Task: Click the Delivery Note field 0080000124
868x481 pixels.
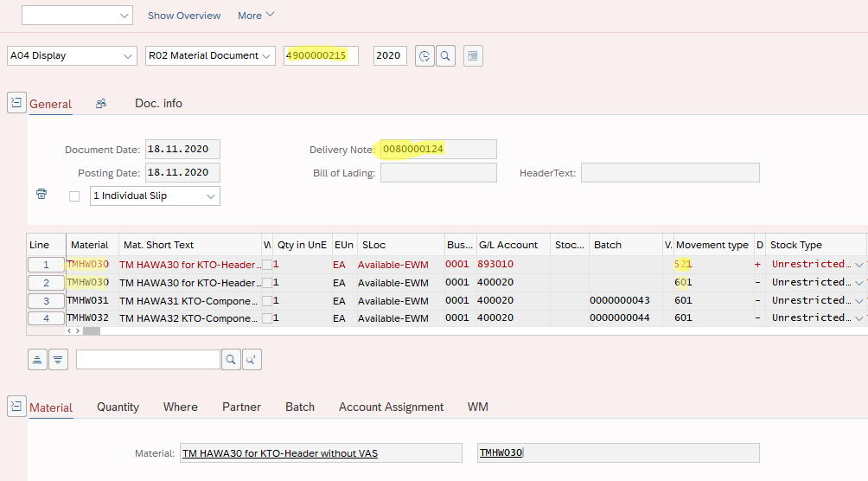Action: coord(438,149)
